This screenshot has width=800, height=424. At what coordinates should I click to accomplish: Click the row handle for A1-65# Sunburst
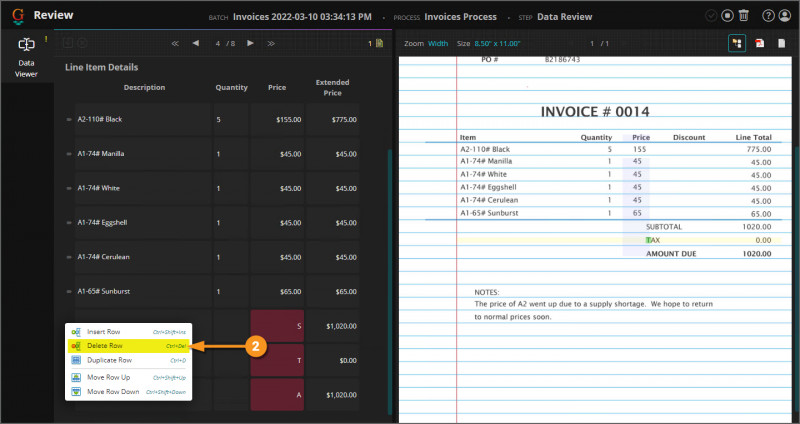tap(69, 291)
